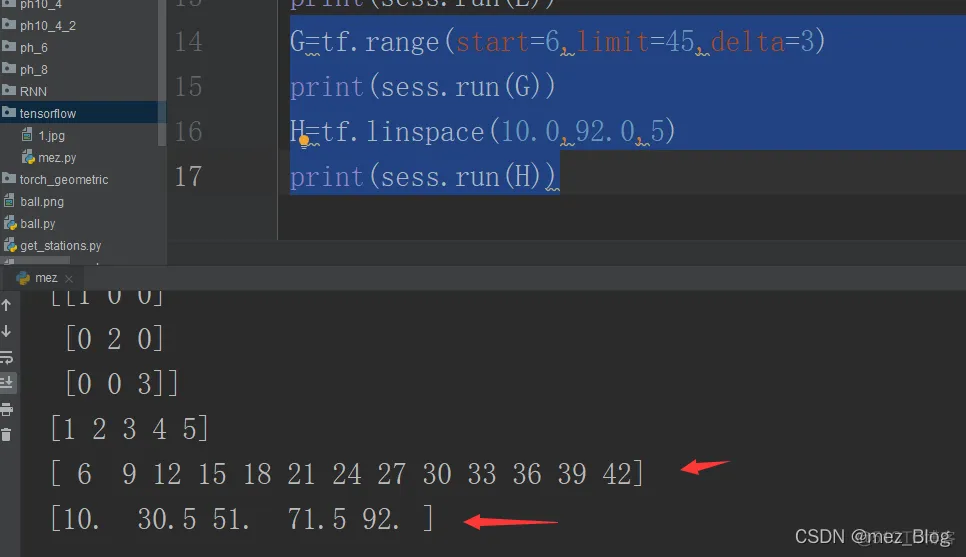Click value '71.5' in linspace output
This screenshot has height=557, width=966.
(317, 519)
